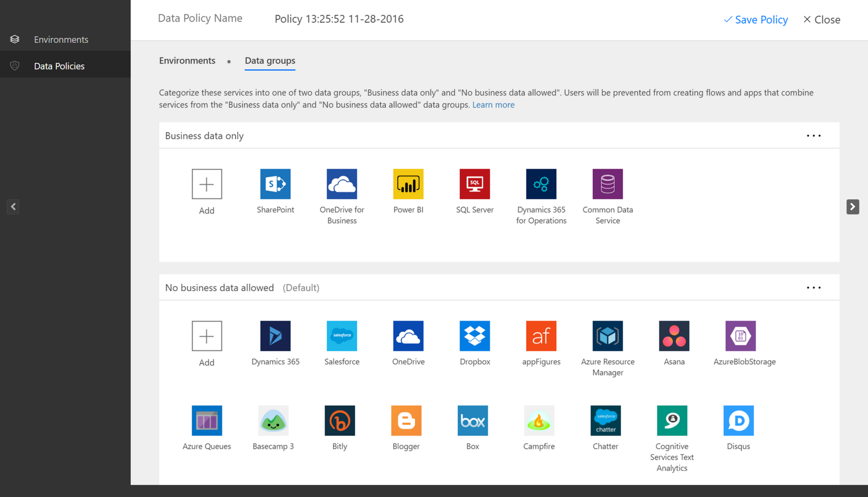Image resolution: width=868 pixels, height=497 pixels.
Task: Click the Data Policy Name input field
Action: [338, 19]
